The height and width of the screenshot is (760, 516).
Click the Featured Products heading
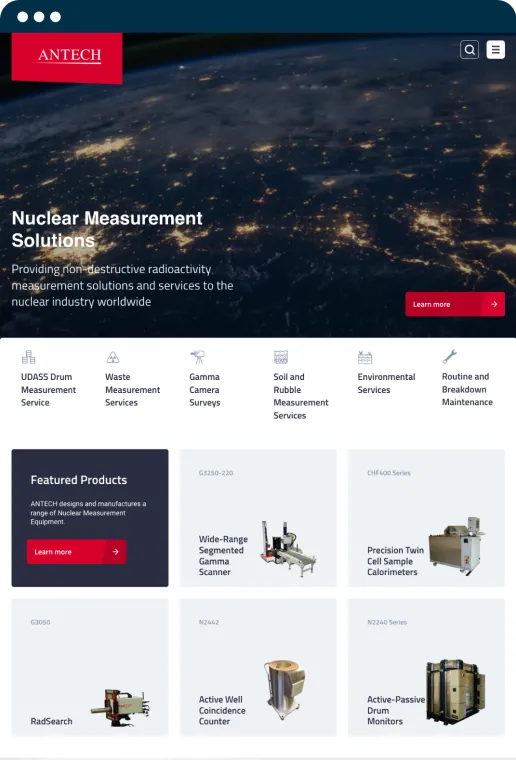[78, 480]
